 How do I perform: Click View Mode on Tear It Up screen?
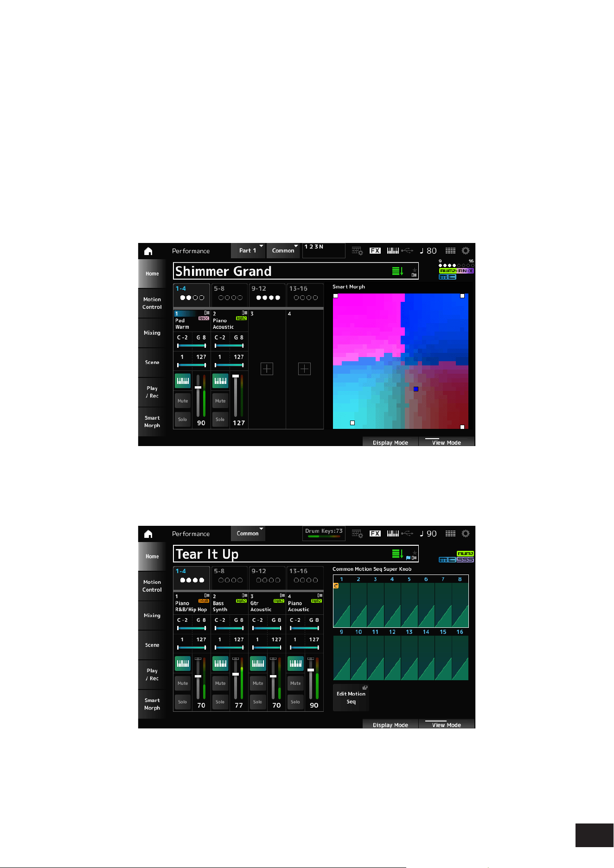447,724
